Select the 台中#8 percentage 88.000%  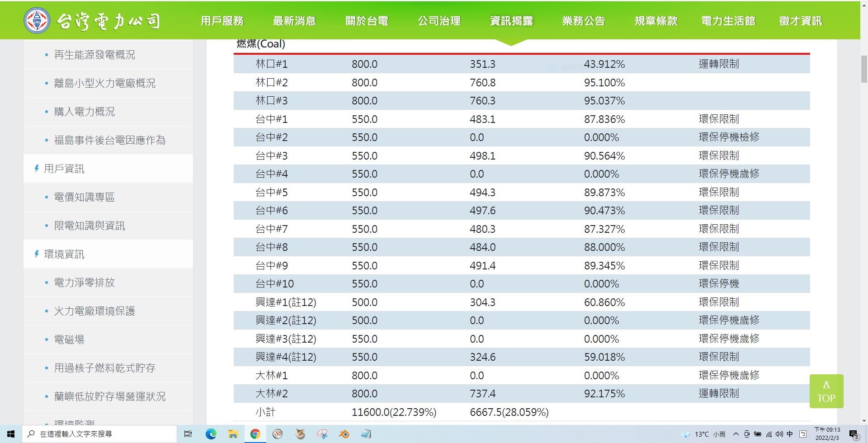coord(604,247)
